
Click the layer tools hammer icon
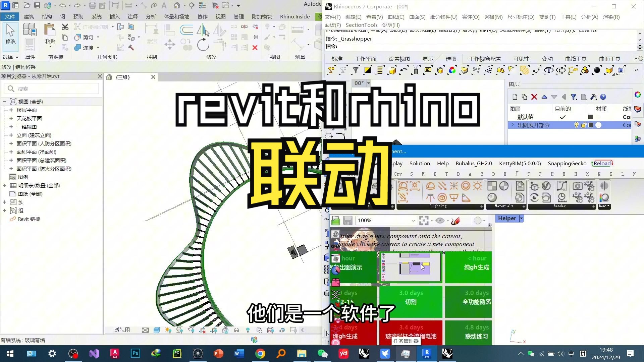593,97
